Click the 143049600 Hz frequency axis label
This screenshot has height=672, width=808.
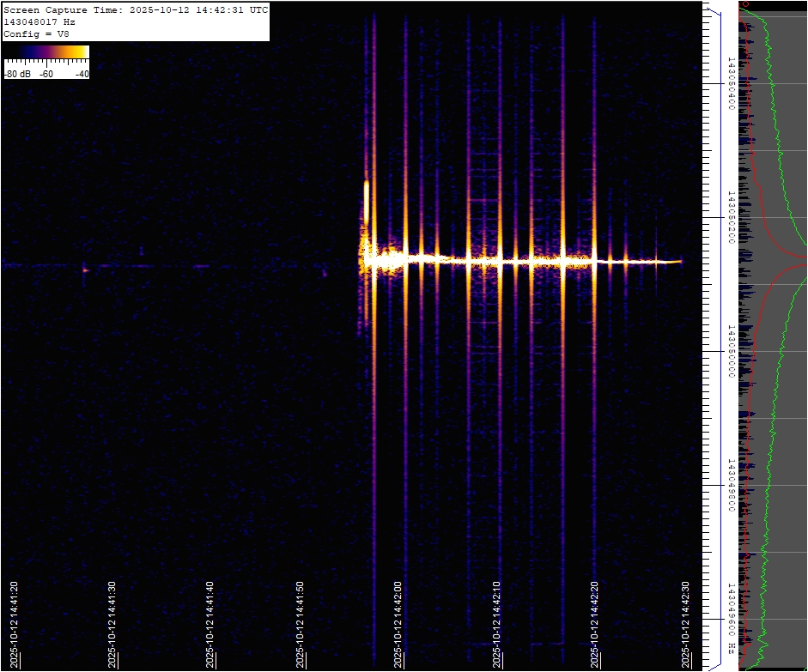pyautogui.click(x=731, y=616)
